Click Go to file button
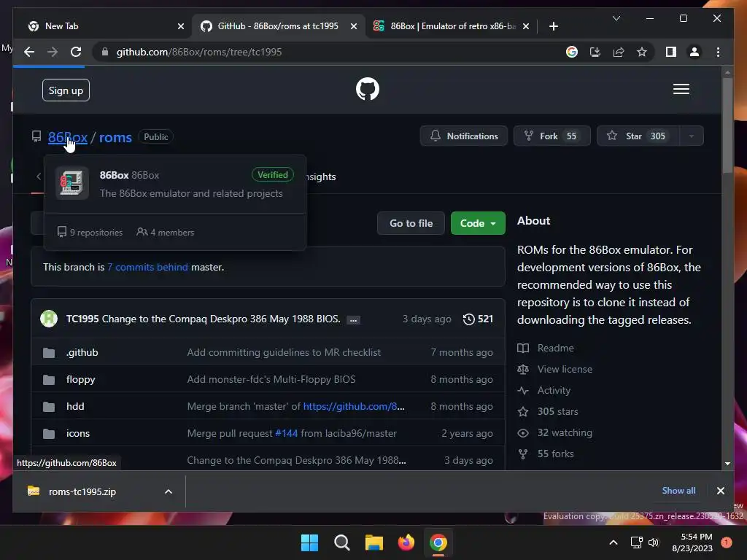 click(x=411, y=223)
